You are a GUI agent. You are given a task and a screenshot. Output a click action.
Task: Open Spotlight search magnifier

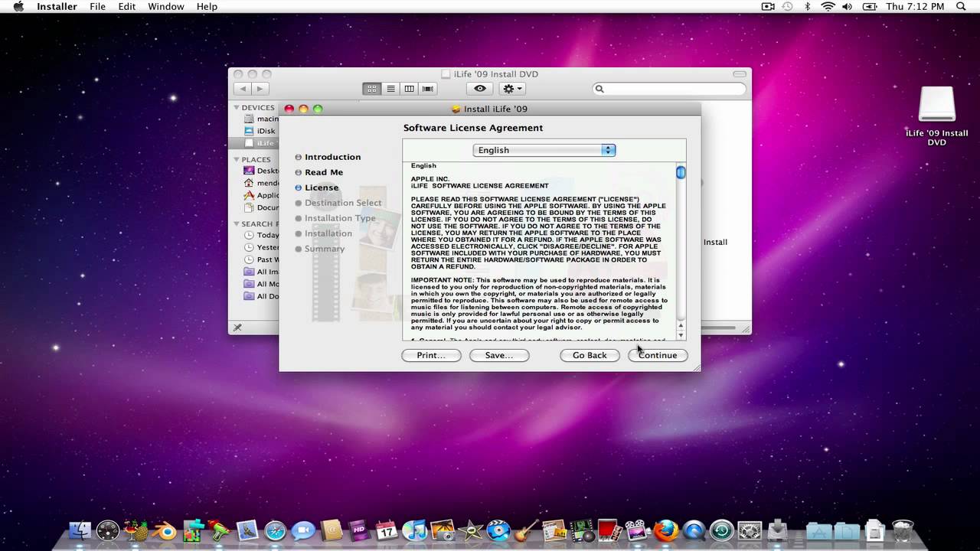click(x=960, y=6)
